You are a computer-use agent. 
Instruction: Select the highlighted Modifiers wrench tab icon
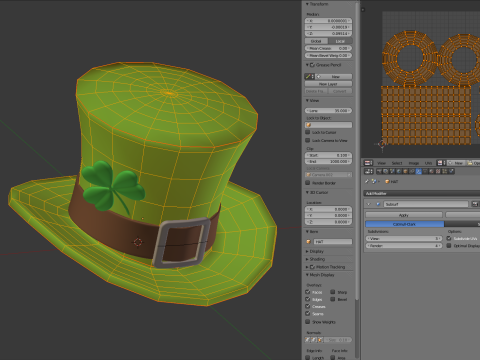coord(418,171)
